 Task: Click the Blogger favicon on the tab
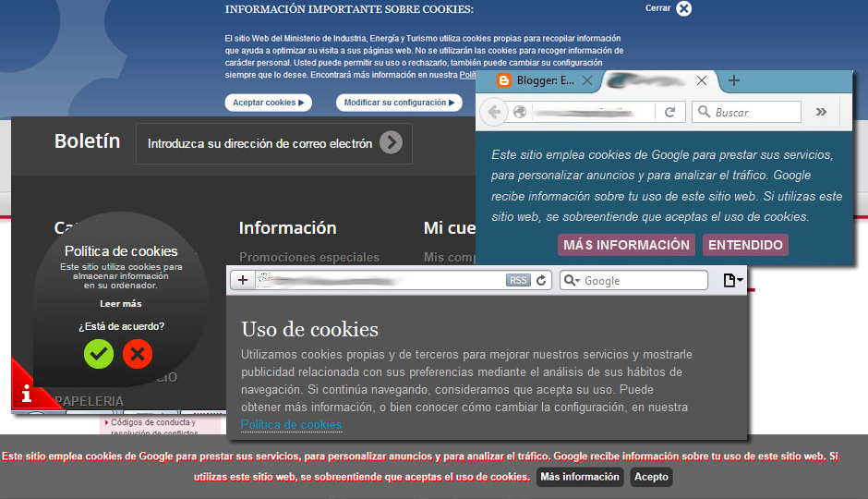(504, 81)
